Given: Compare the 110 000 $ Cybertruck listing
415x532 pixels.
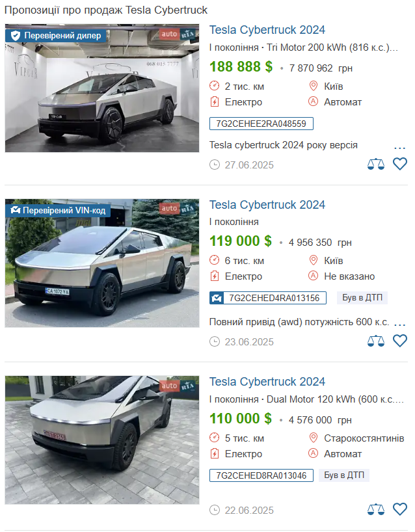Looking at the screenshot, I should pyautogui.click(x=376, y=509).
